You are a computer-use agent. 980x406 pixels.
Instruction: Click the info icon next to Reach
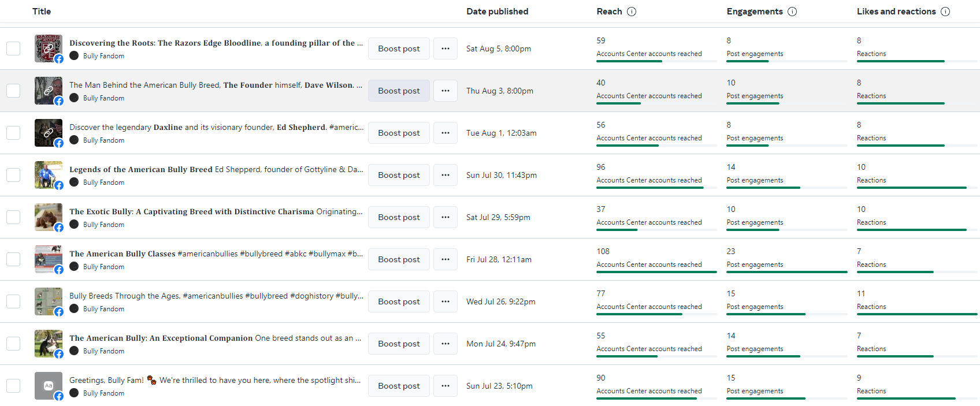[632, 12]
